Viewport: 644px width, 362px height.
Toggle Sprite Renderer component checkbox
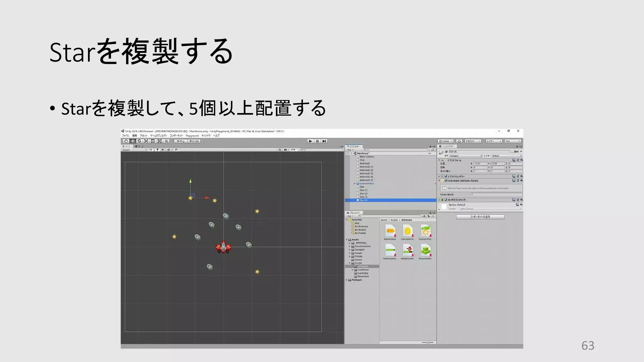coord(446,177)
